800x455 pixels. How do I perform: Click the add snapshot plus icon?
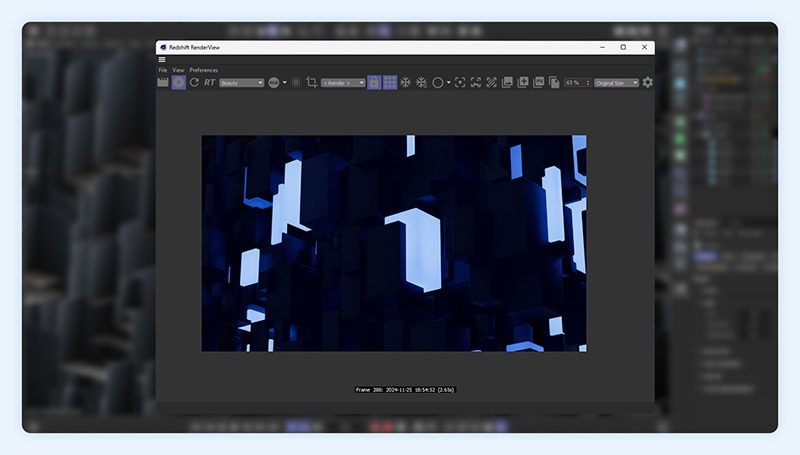click(523, 82)
